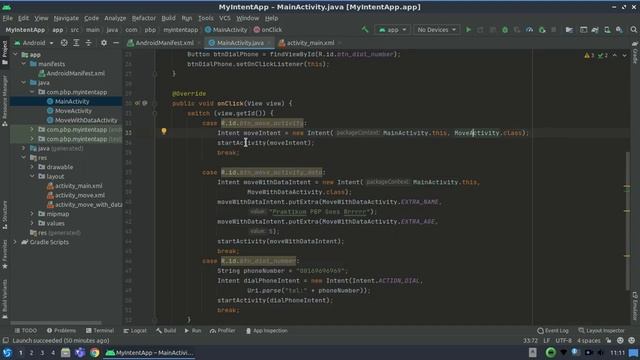Switch to the activity_main.xml editor tab

pos(310,43)
